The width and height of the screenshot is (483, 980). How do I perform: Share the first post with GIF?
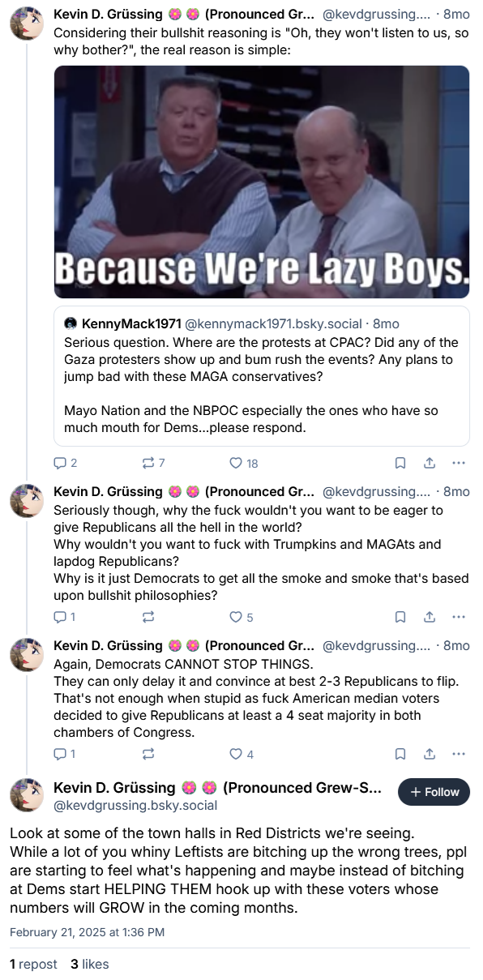(430, 463)
